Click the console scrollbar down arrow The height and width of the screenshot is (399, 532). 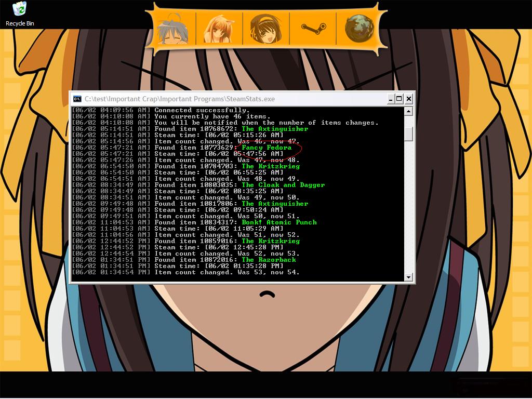click(408, 277)
